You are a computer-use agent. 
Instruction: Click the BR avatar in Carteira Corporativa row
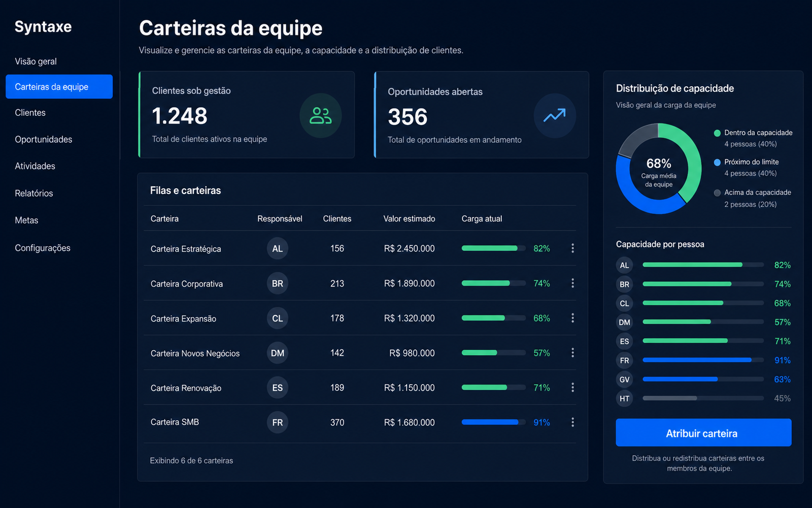click(x=278, y=283)
